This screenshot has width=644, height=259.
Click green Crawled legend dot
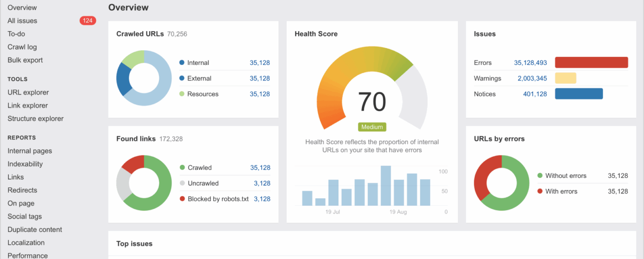(182, 168)
